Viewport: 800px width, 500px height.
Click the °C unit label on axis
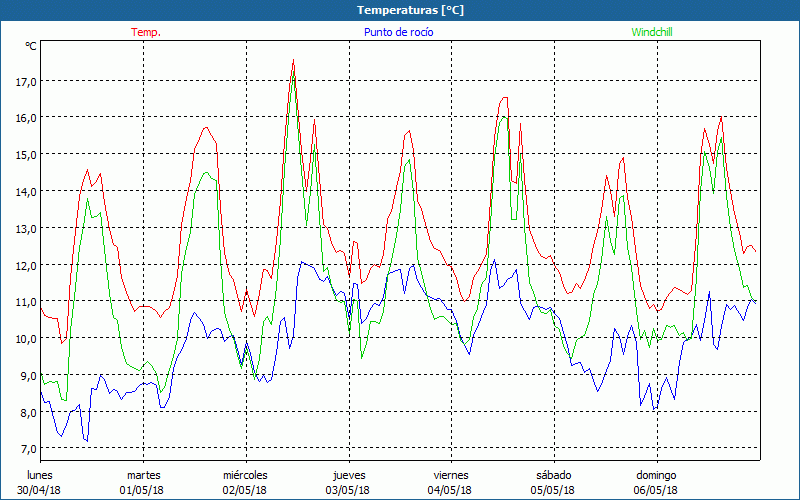coord(31,46)
